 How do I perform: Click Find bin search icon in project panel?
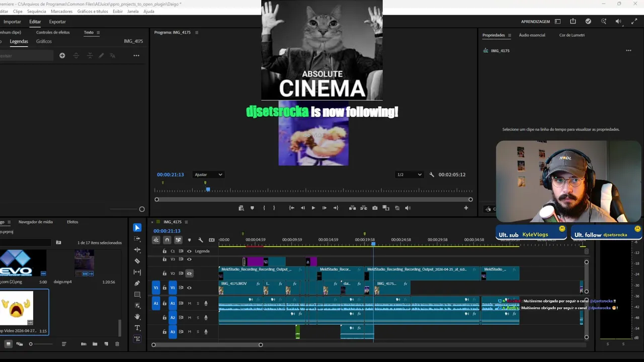pos(58,242)
